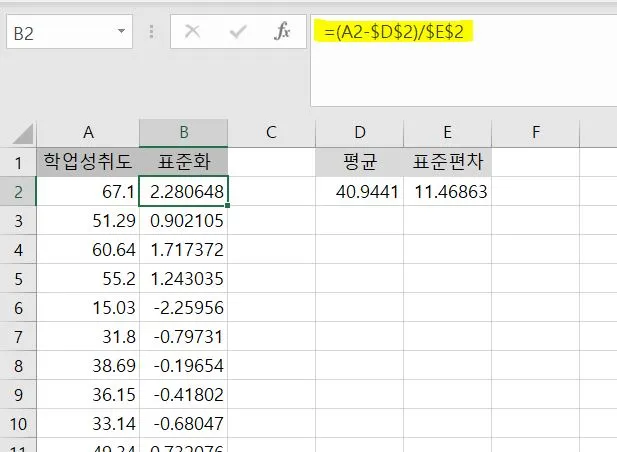This screenshot has width=617, height=452.
Task: Open the Name Box dropdown arrow
Action: (122, 31)
